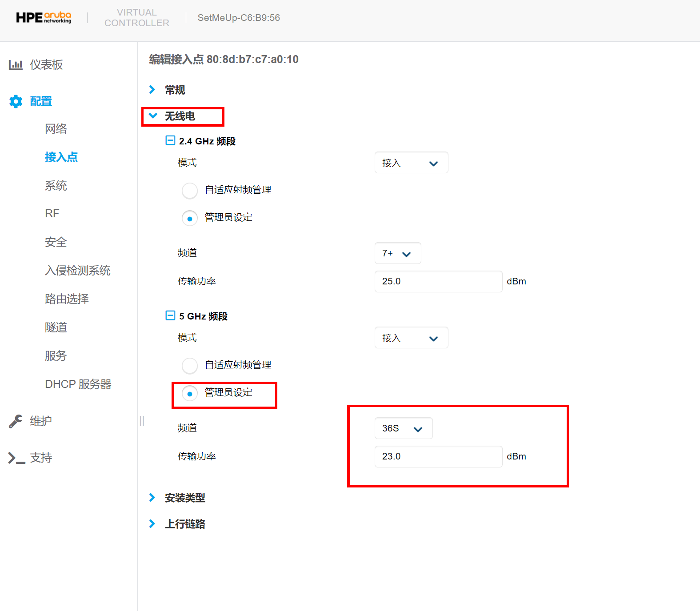Click the configuration gear icon

tap(16, 101)
